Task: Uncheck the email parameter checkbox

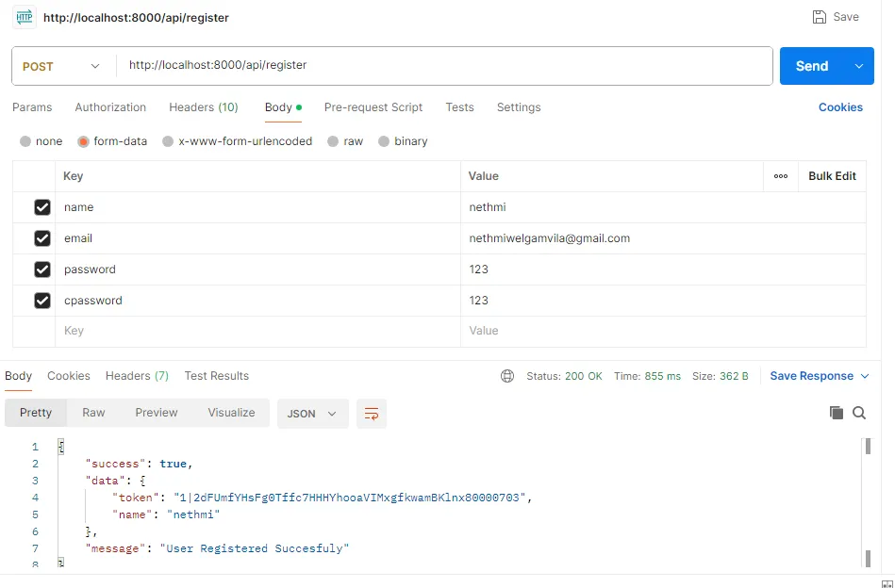Action: [x=42, y=237]
